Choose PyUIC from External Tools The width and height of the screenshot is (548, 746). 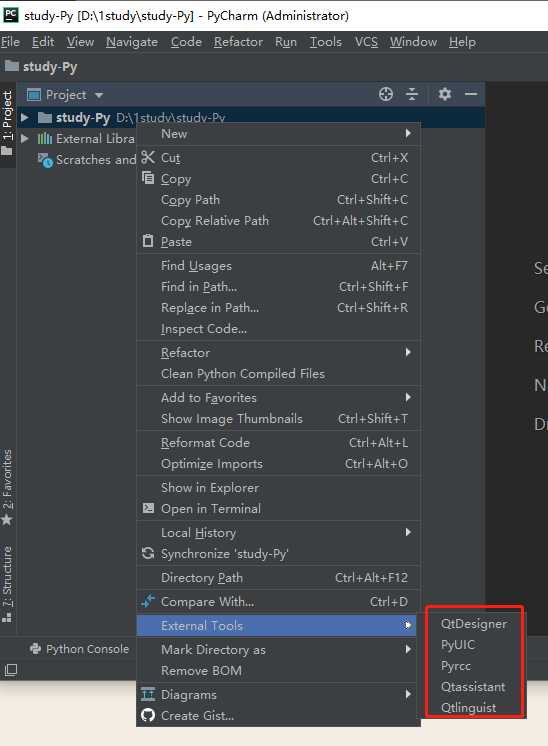pos(458,645)
